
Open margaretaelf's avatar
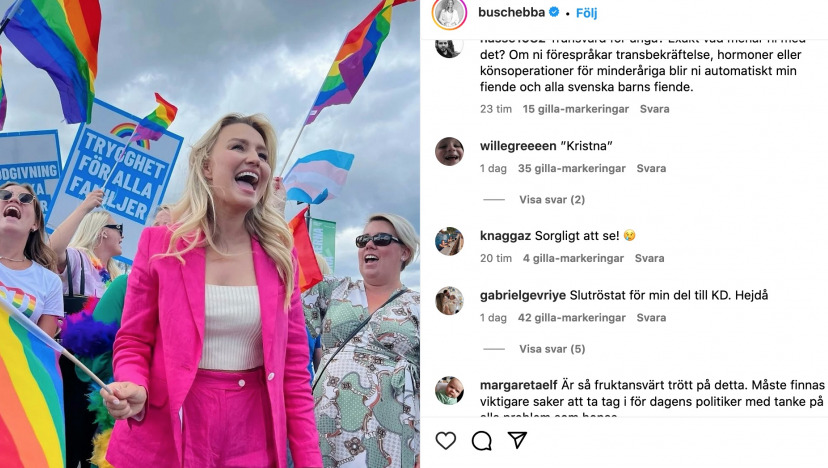[x=449, y=390]
